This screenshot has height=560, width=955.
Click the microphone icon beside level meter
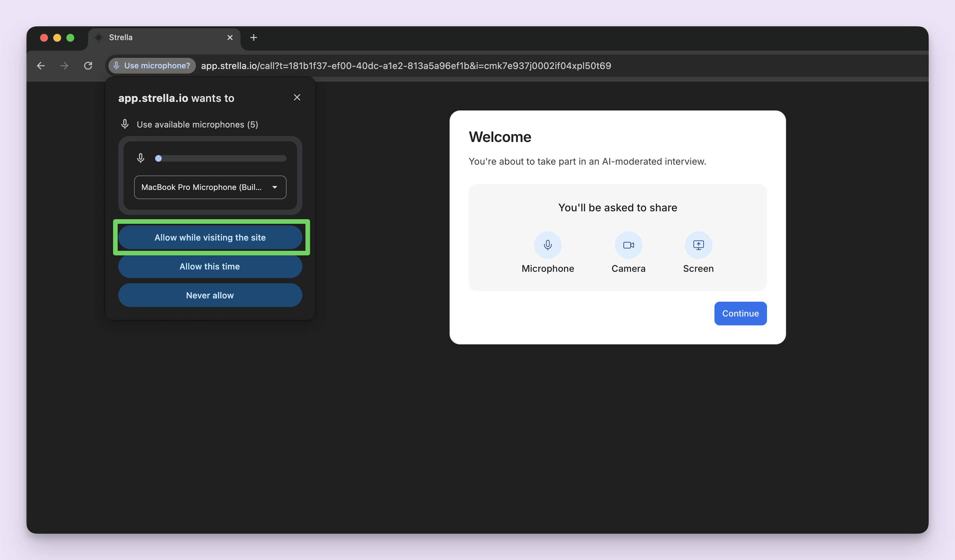(140, 158)
